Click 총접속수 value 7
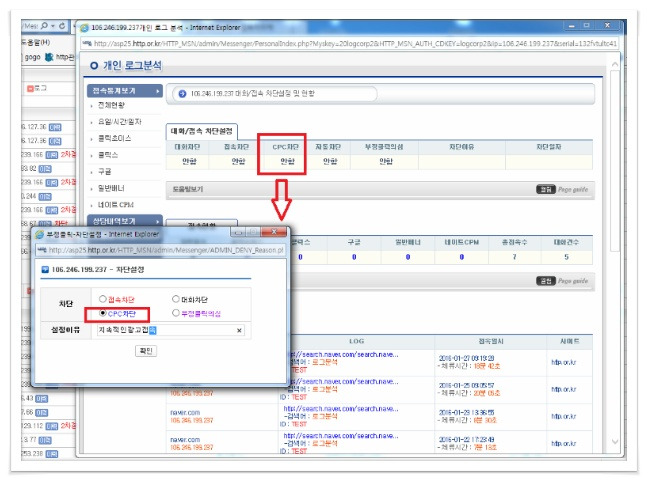Viewport: 648px width, 481px height. point(515,257)
